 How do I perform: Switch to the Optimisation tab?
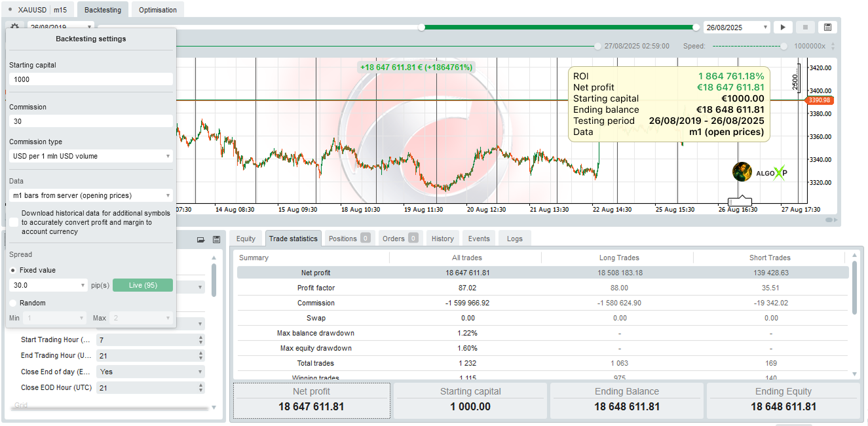click(x=158, y=10)
